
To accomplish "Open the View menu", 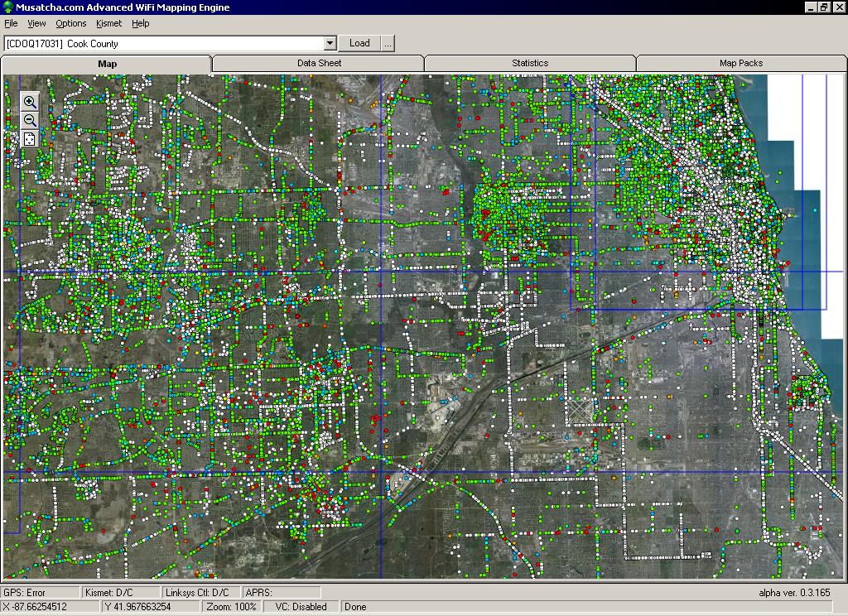I will pos(36,23).
